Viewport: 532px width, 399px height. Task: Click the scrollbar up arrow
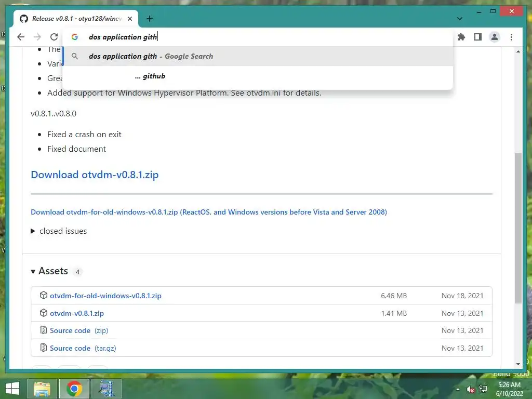518,51
